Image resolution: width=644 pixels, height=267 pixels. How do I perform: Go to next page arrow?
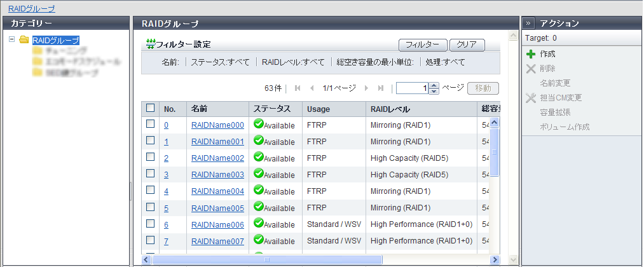(x=367, y=88)
